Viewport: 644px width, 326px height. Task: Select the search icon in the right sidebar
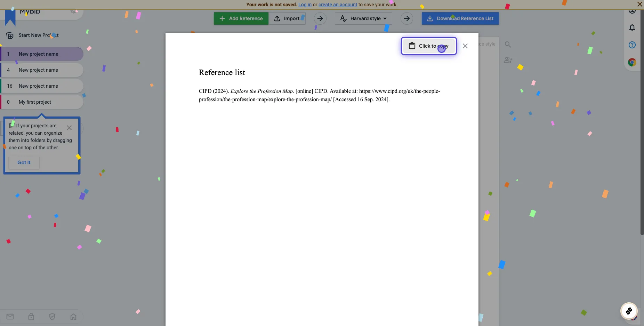click(x=508, y=45)
